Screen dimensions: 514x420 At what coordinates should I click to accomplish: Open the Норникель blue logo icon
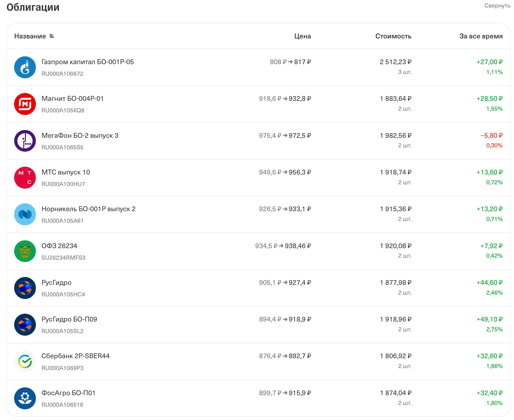[25, 214]
